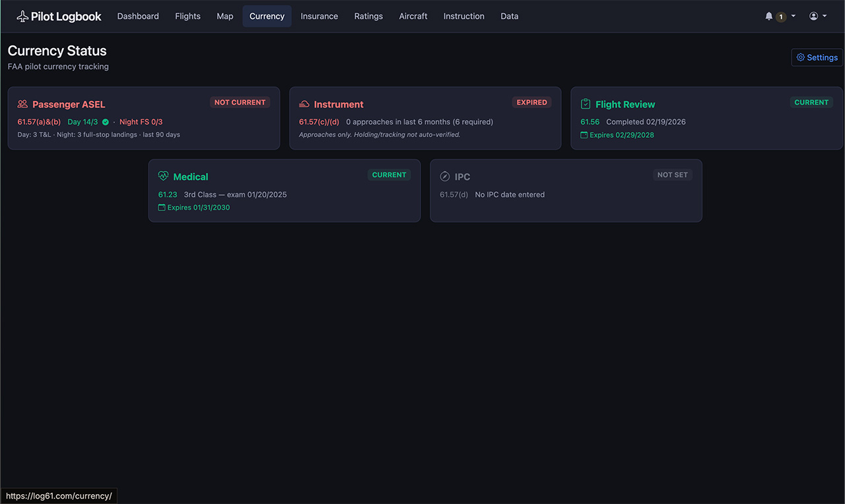Open currency Settings

[x=817, y=57]
